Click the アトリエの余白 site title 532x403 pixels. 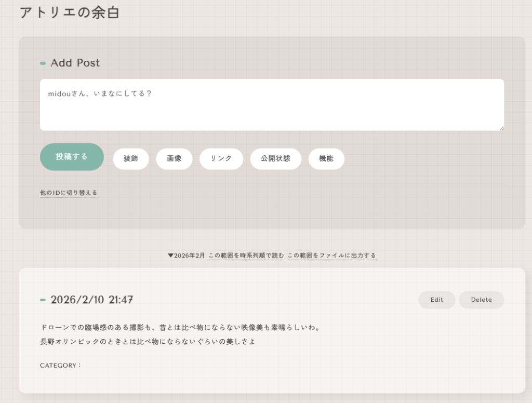pyautogui.click(x=70, y=12)
